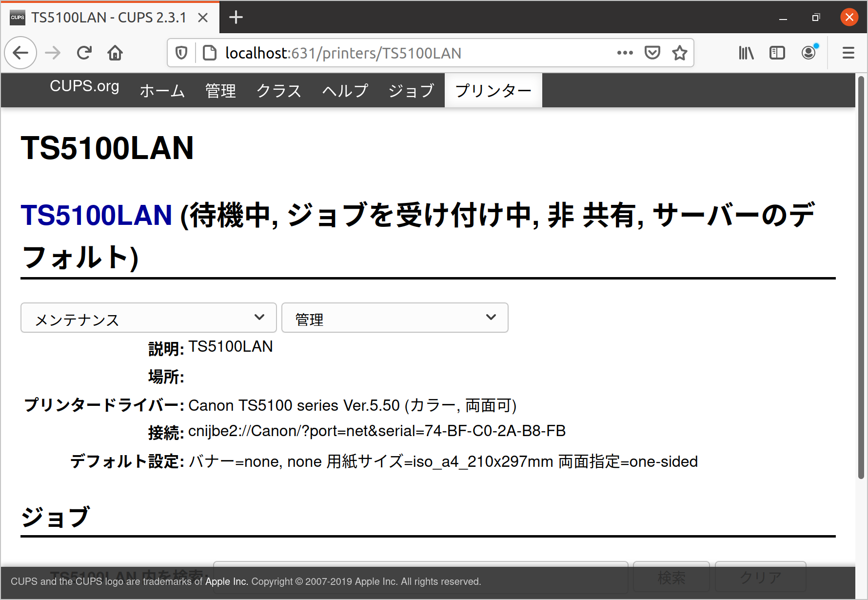Click the 接続: label

click(x=166, y=433)
